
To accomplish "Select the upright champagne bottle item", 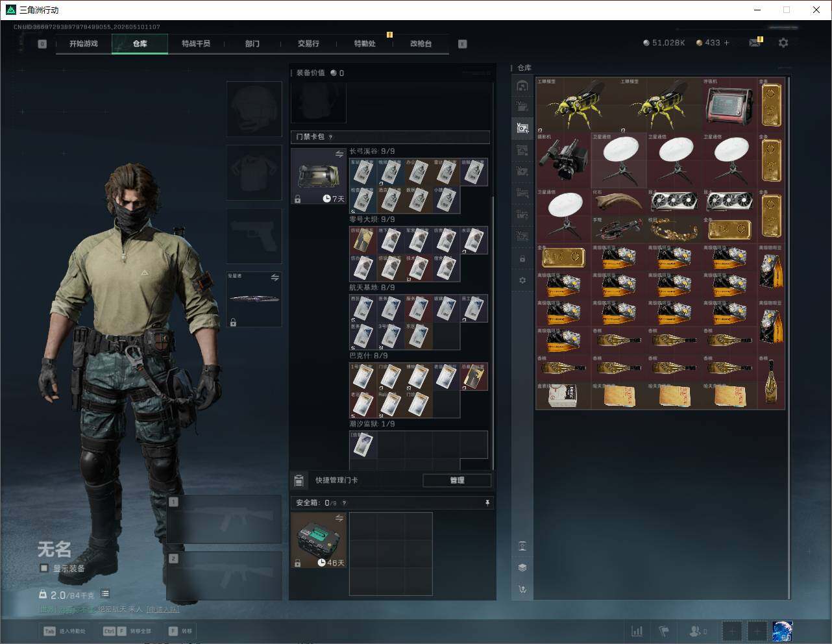I will point(772,381).
